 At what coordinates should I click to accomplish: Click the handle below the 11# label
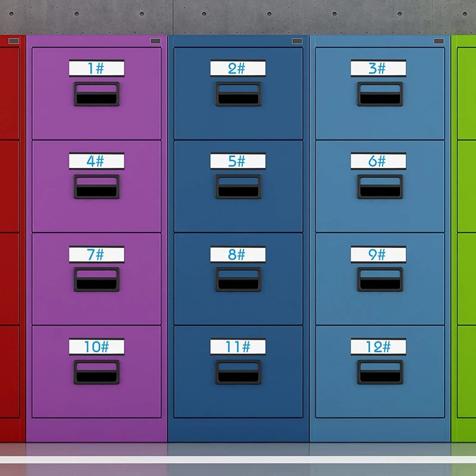coord(239,372)
